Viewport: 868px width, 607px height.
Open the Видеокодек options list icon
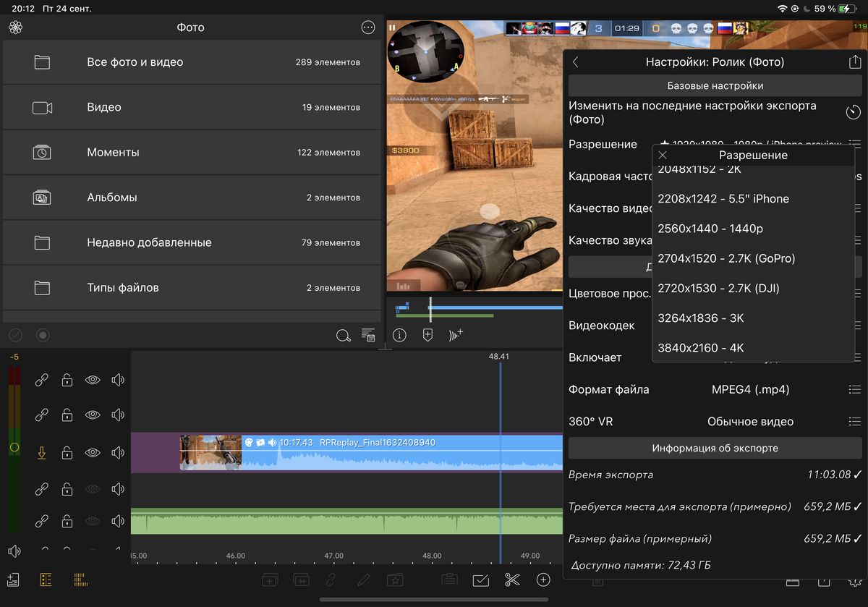859,326
